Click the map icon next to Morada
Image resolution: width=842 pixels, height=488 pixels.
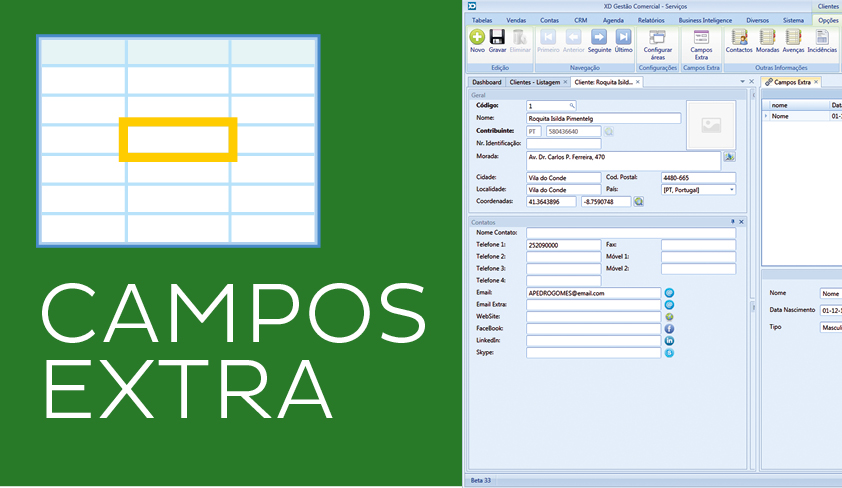click(729, 156)
